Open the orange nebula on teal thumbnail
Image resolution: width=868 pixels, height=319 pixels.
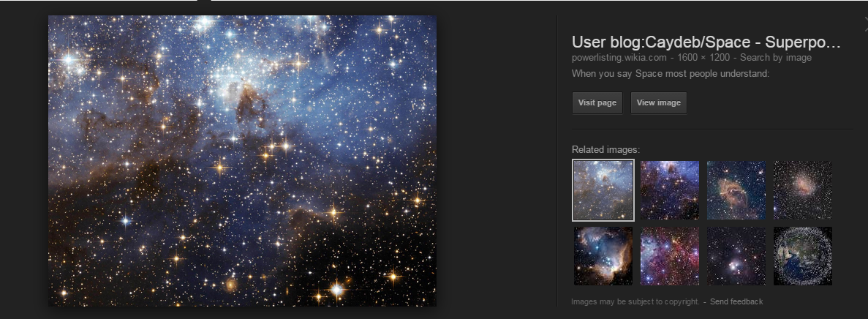(736, 190)
